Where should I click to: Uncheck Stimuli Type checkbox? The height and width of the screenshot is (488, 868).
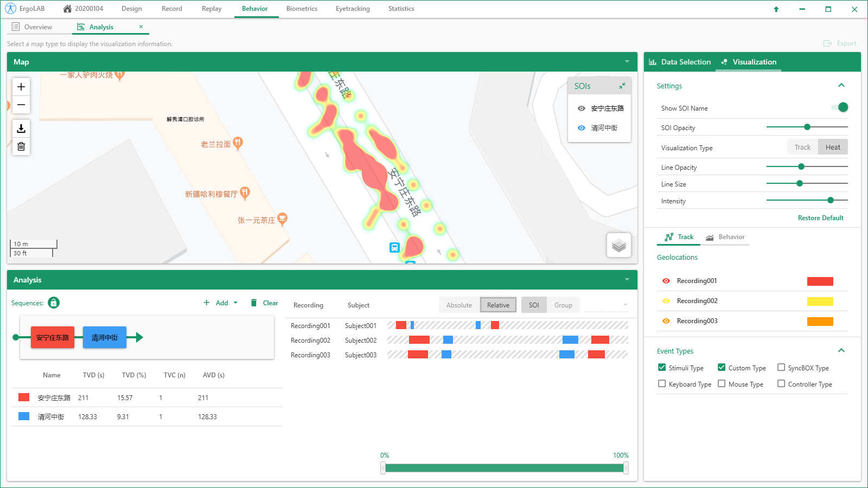[x=662, y=367]
